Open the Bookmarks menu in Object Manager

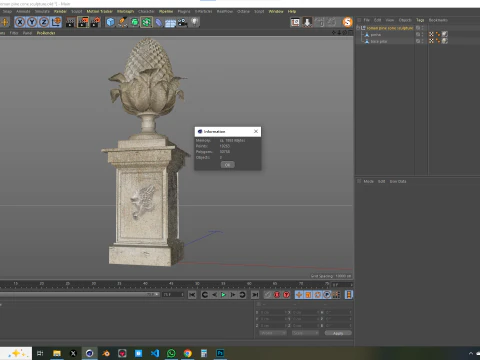pyautogui.click(x=438, y=20)
